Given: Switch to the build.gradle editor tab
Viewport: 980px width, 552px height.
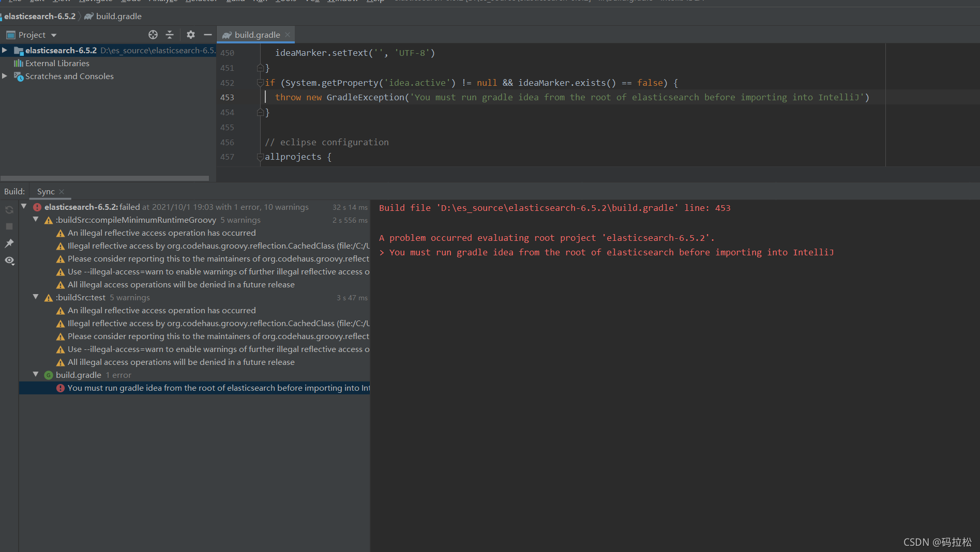Looking at the screenshot, I should [257, 35].
